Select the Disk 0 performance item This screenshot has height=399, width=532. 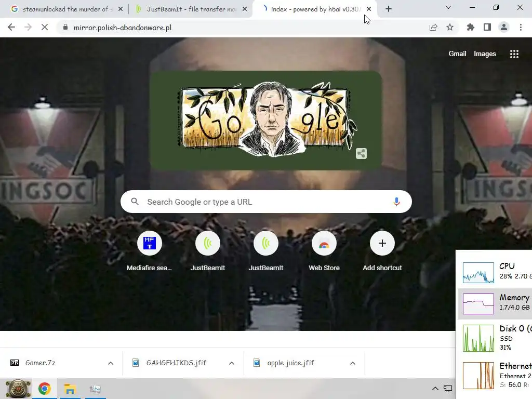coord(495,338)
